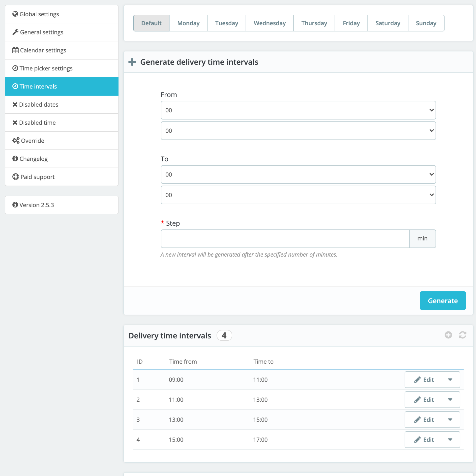Image resolution: width=476 pixels, height=476 pixels.
Task: Open the To minutes dropdown
Action: click(x=298, y=195)
